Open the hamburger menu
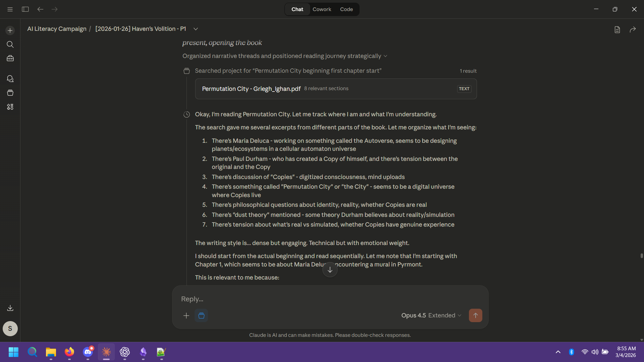The image size is (644, 362). click(10, 9)
